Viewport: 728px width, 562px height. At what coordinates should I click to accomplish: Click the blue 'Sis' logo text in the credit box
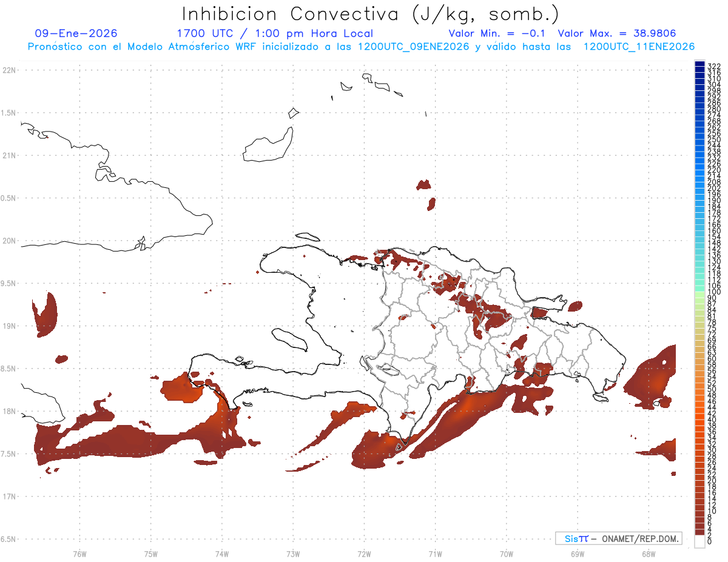click(x=571, y=538)
